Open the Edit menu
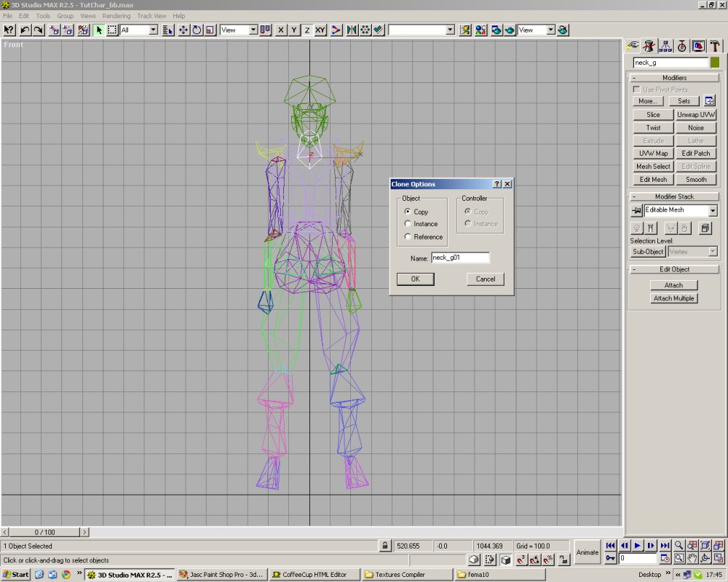This screenshot has height=582, width=728. pos(24,16)
